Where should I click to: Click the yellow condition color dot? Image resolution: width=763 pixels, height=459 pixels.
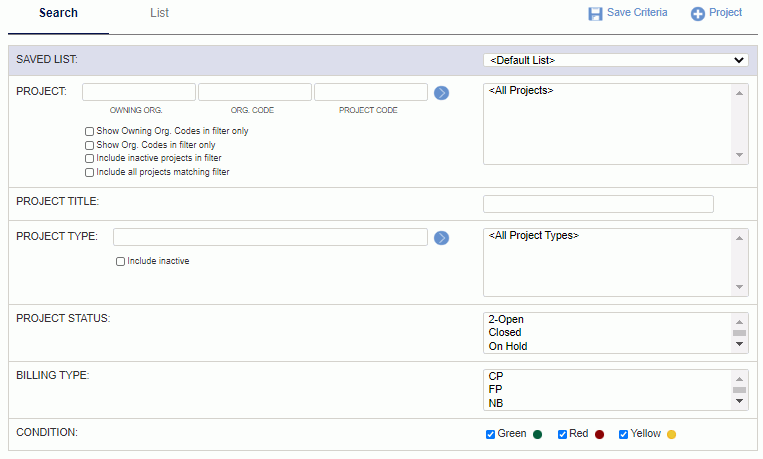click(672, 434)
